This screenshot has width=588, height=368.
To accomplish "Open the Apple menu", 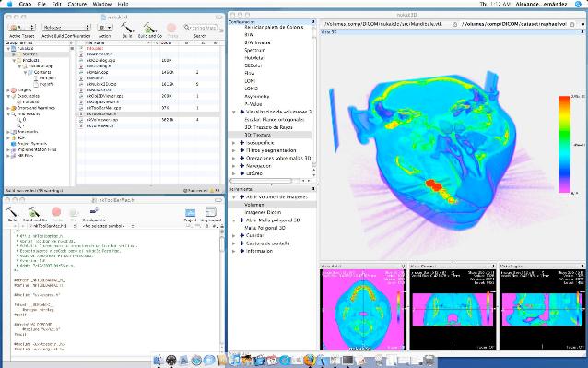I will pos(10,4).
